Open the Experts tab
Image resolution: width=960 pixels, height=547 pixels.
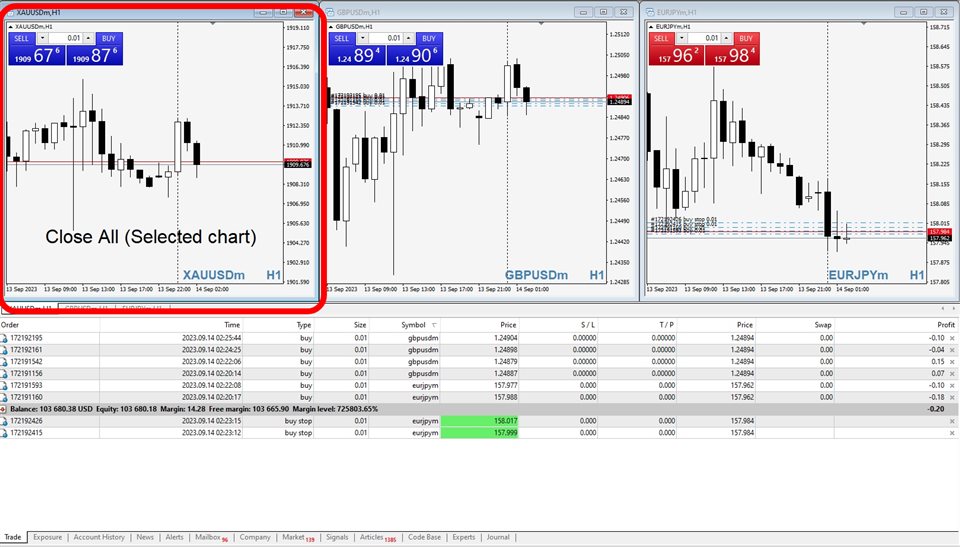463,537
